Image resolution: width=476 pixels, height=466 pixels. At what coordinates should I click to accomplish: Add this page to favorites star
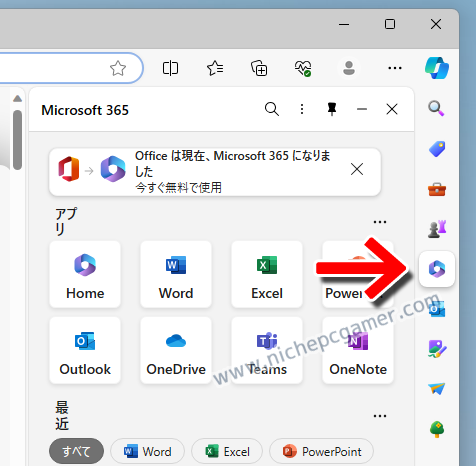click(118, 68)
